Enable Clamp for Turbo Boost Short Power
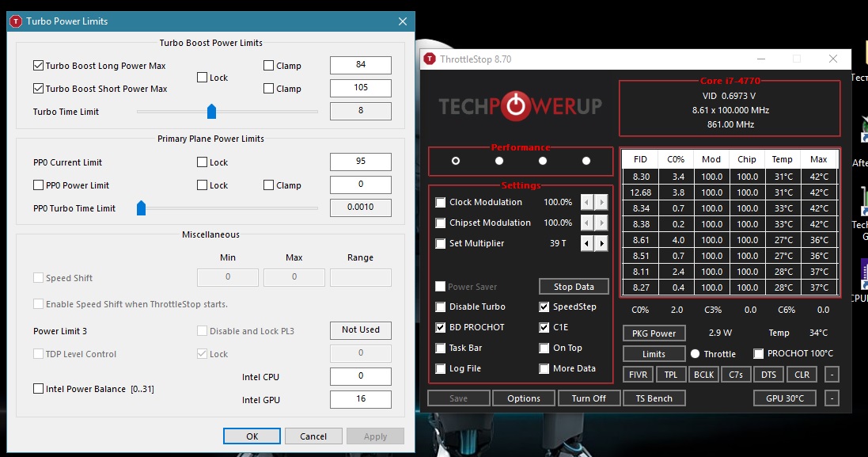Viewport: 868px width, 457px height. [x=268, y=88]
